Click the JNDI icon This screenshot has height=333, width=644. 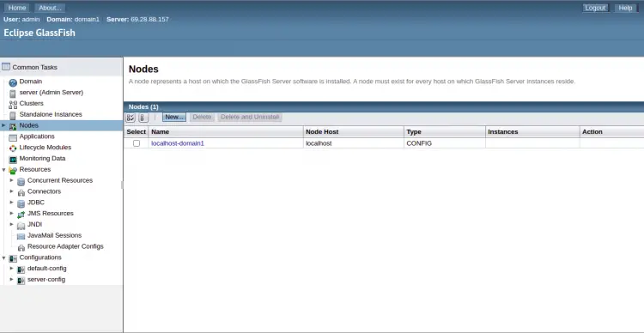21,226
